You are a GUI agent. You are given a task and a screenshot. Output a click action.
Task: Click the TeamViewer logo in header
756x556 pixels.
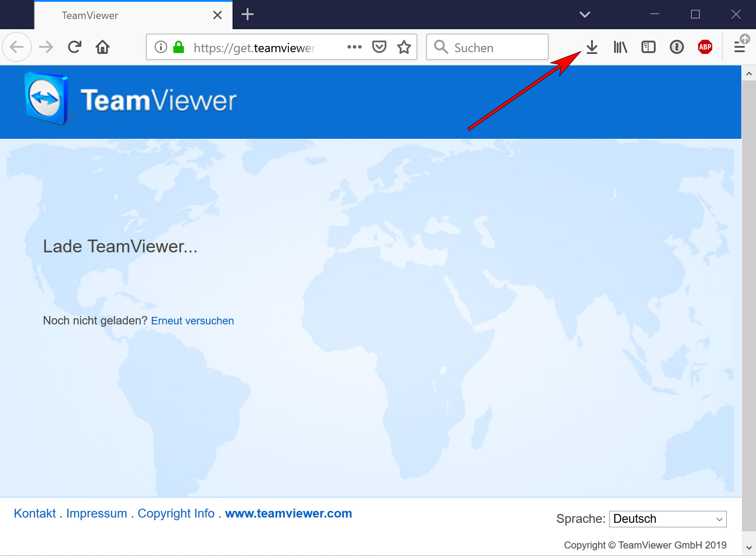pos(130,99)
